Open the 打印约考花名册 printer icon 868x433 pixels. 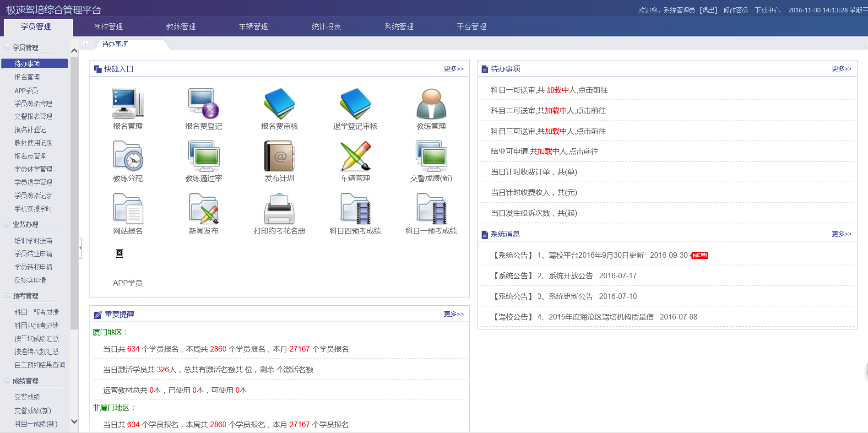(279, 209)
